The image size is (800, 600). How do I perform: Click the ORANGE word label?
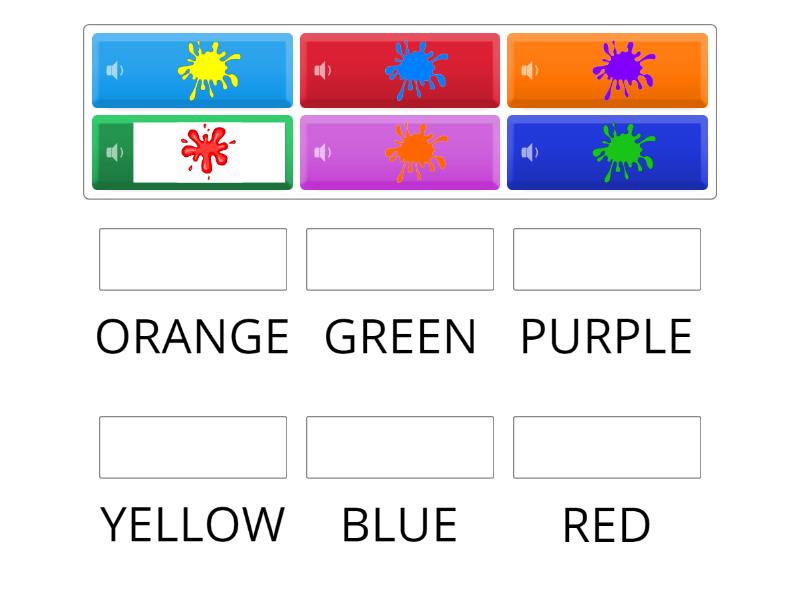[x=193, y=337]
